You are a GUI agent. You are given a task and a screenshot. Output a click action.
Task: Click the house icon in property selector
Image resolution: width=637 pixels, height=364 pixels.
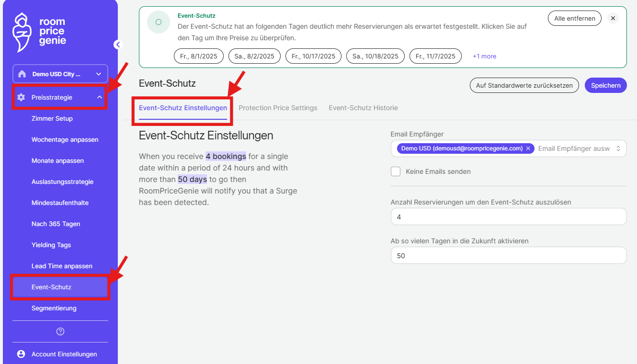pos(22,74)
